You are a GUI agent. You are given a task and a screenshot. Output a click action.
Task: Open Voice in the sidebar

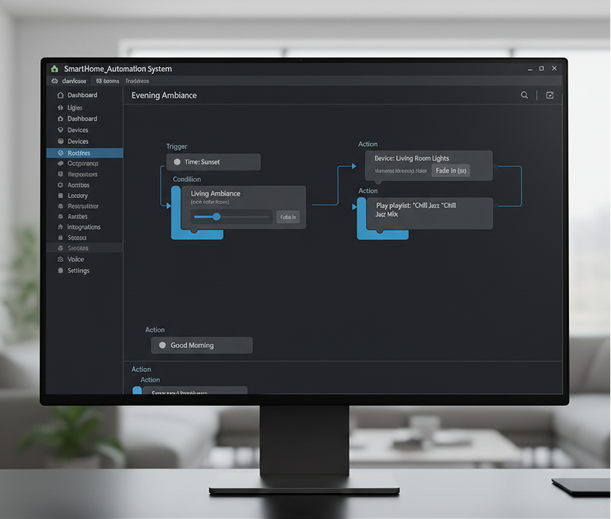click(76, 259)
